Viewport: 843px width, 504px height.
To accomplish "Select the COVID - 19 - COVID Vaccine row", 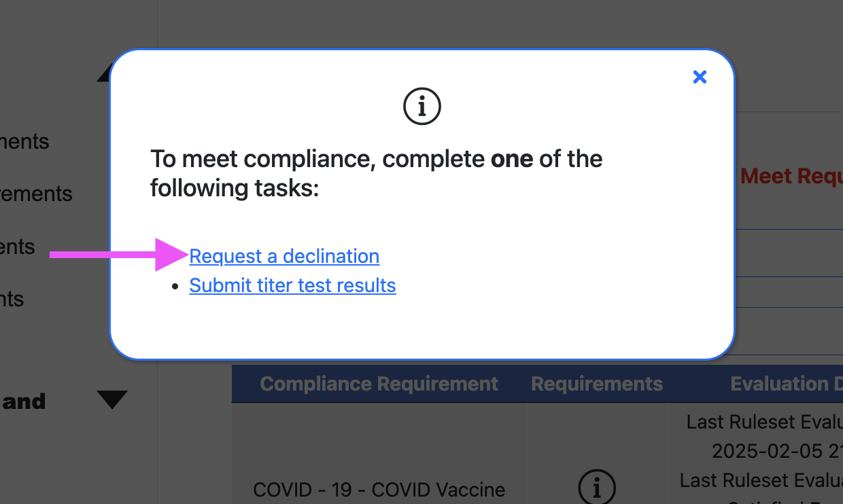I will pos(379,489).
